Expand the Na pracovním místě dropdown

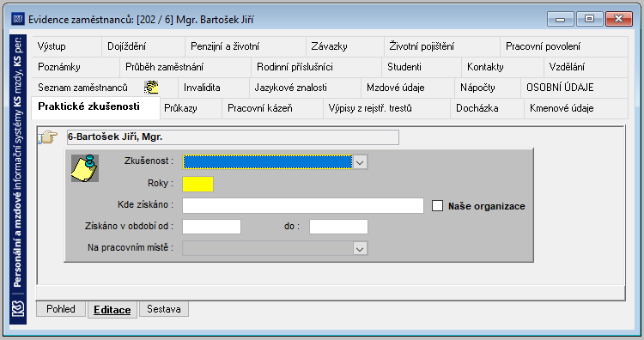point(360,248)
